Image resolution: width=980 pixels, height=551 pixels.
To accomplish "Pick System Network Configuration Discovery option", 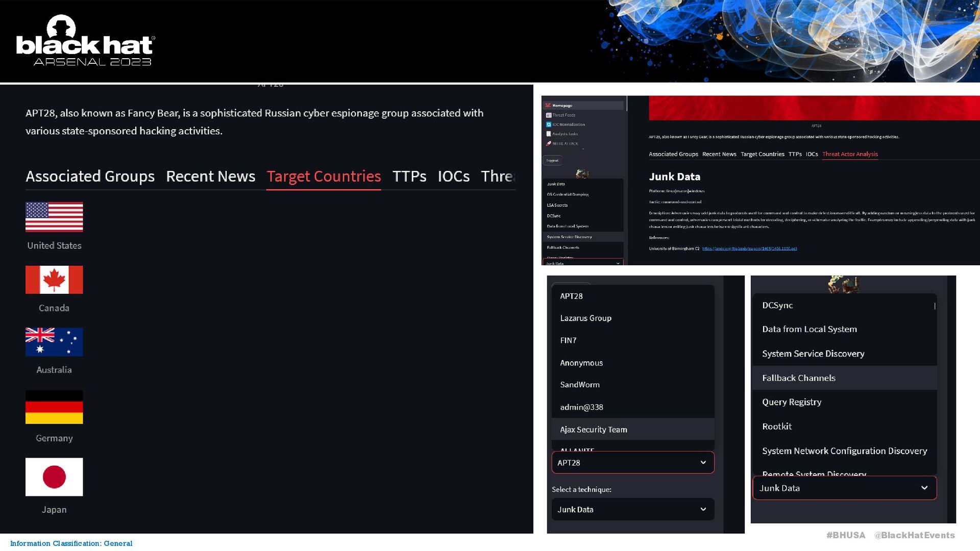I will 845,451.
